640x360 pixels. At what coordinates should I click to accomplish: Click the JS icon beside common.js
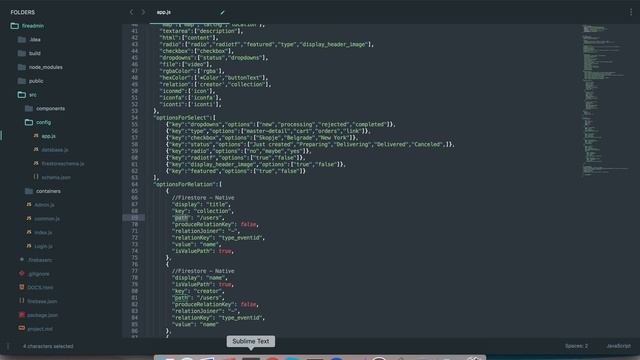point(29,218)
